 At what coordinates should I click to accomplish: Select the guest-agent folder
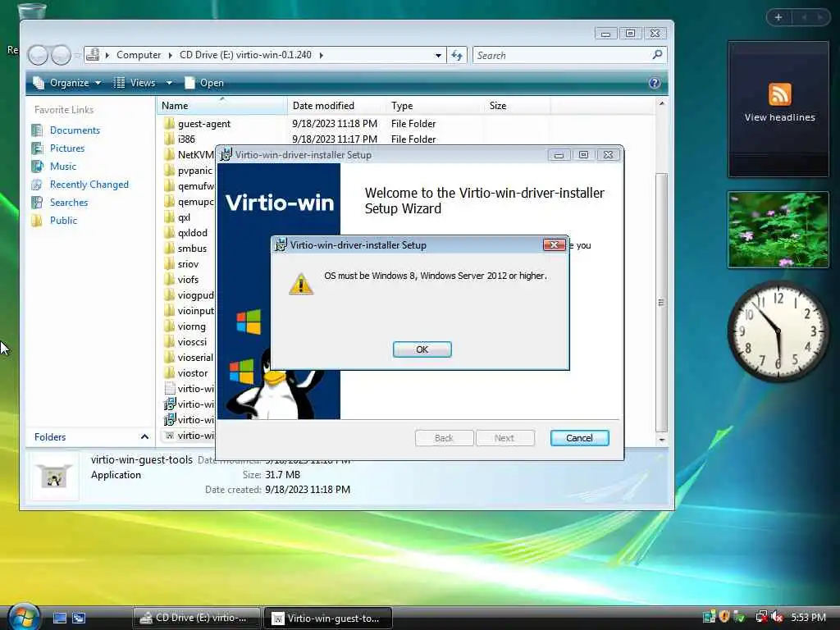tap(203, 124)
